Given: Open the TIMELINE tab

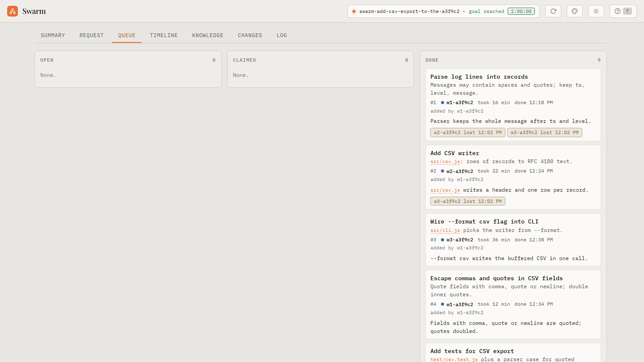Looking at the screenshot, I should tap(164, 35).
